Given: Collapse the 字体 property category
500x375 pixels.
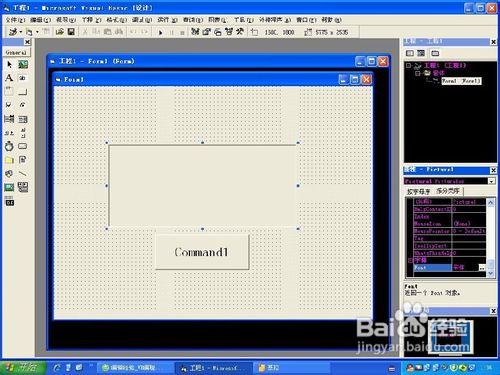Looking at the screenshot, I should point(411,260).
